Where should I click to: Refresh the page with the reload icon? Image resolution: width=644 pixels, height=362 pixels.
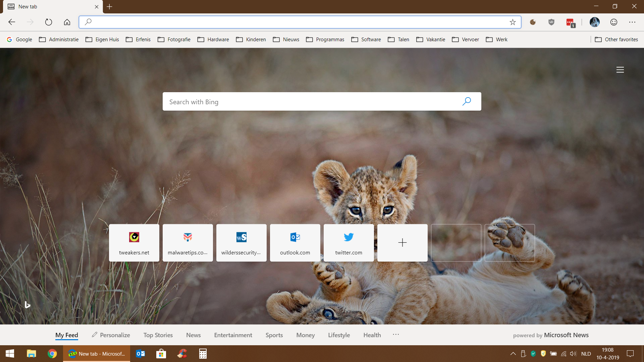[x=49, y=22]
